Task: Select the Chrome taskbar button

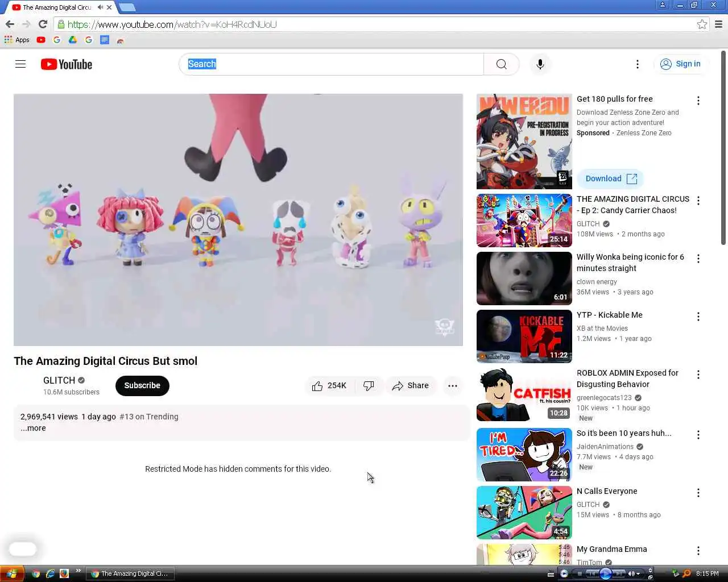Action: coord(130,573)
